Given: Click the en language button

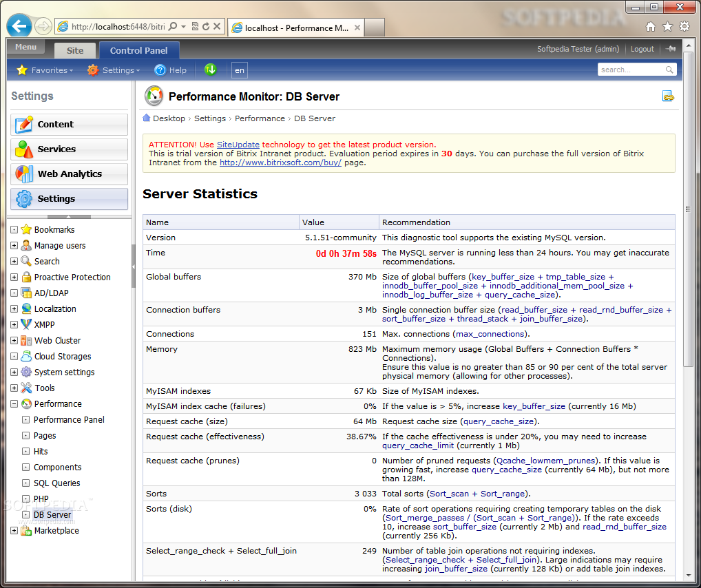Looking at the screenshot, I should pos(240,70).
